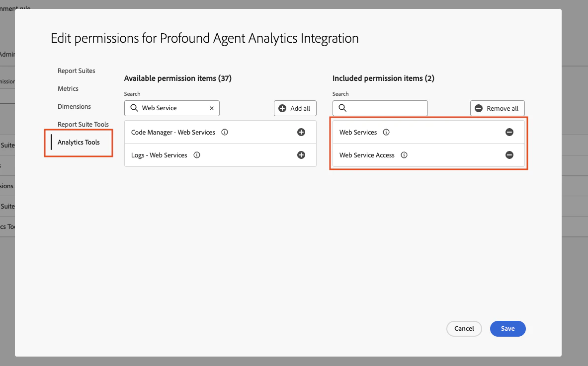Screen dimensions: 588x366
Task: Select the included Web Services row text
Action: [x=358, y=132]
